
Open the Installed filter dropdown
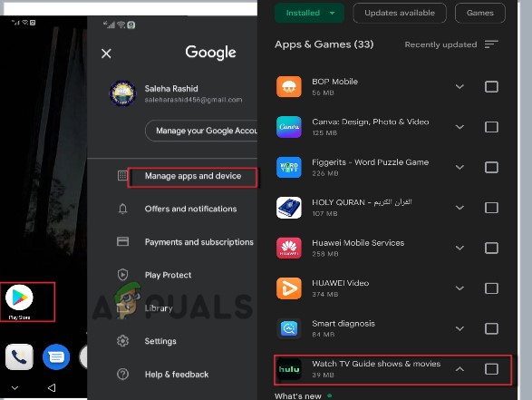tap(309, 13)
